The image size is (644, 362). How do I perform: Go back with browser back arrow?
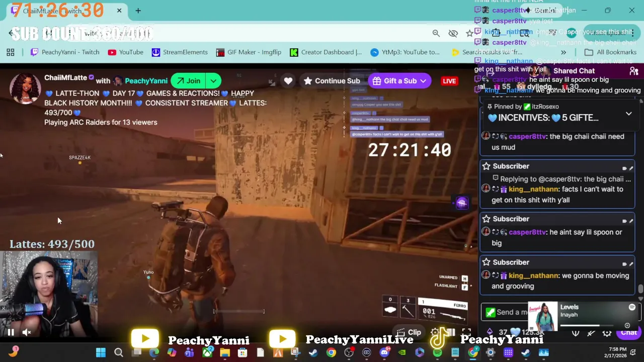[x=11, y=33]
